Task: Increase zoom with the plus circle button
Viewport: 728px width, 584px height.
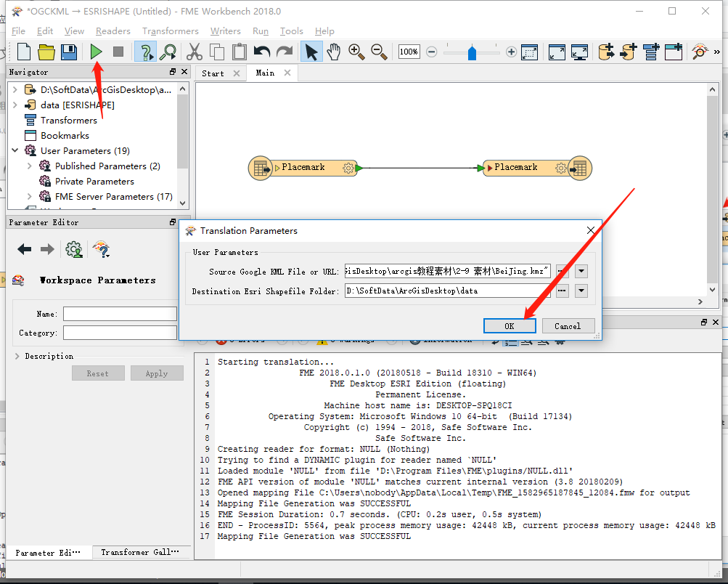Action: click(511, 52)
